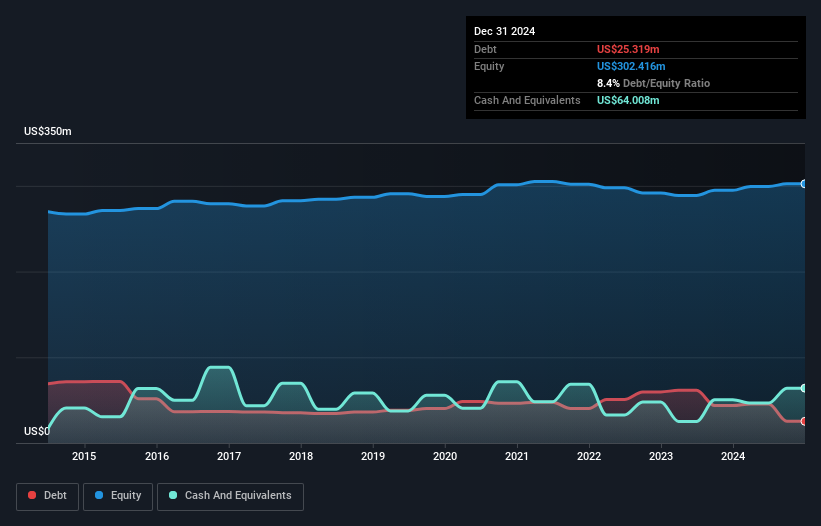Toggle Cash And Equivalents legend button

coord(230,496)
